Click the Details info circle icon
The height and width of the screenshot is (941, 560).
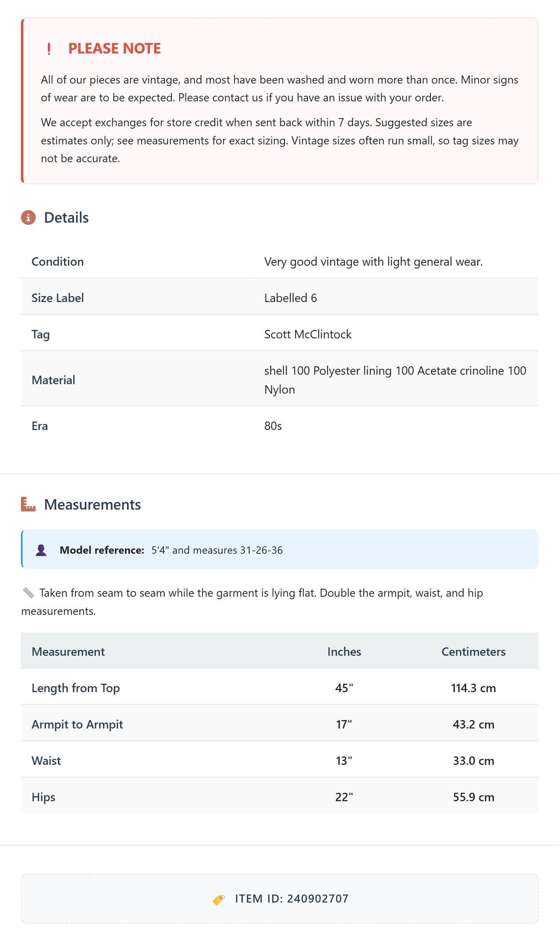tap(28, 217)
